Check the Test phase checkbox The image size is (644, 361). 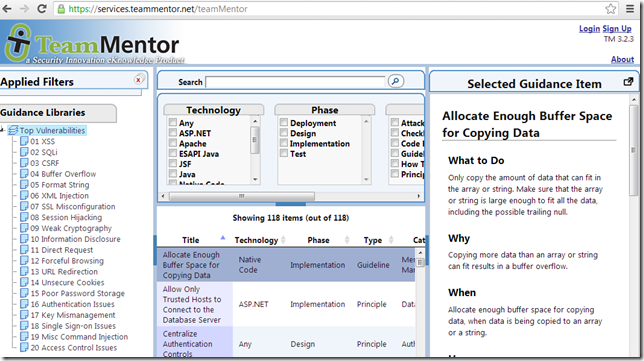(284, 153)
